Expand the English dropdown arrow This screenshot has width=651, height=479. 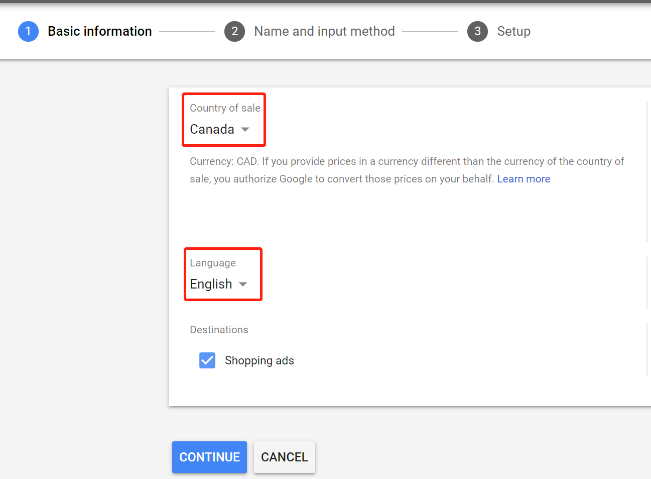pyautogui.click(x=243, y=284)
